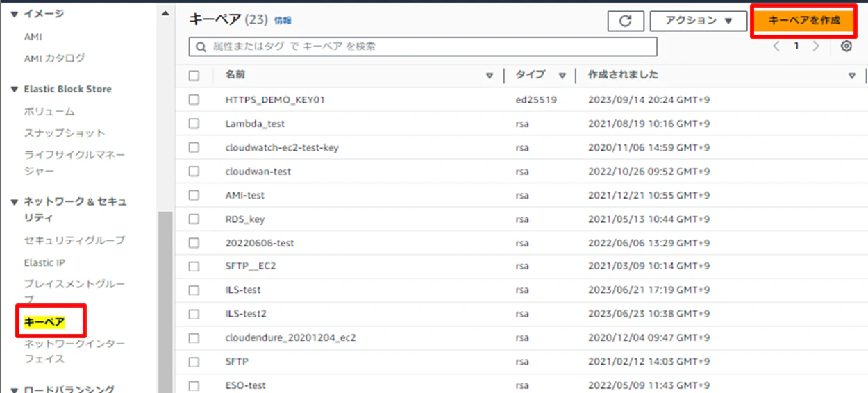The width and height of the screenshot is (868, 393).
Task: Click the ed25519 type cell
Action: (536, 100)
